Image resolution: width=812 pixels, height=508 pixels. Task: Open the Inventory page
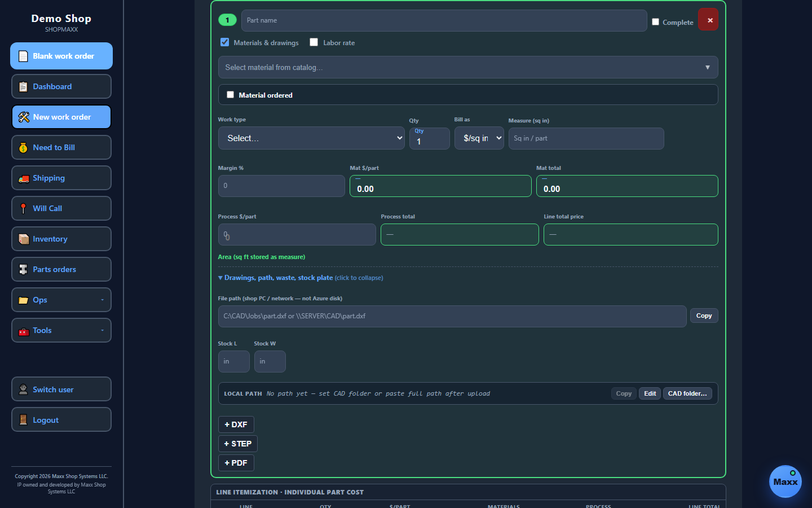pos(61,239)
